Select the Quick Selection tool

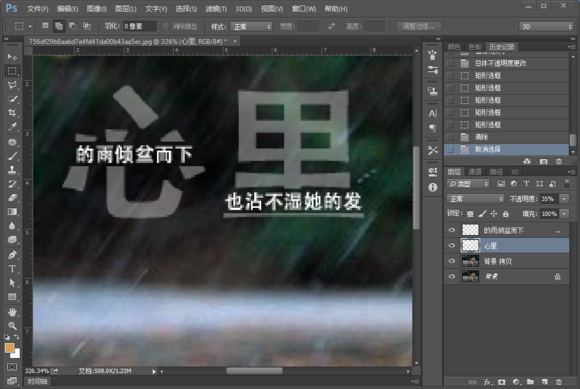[x=12, y=99]
